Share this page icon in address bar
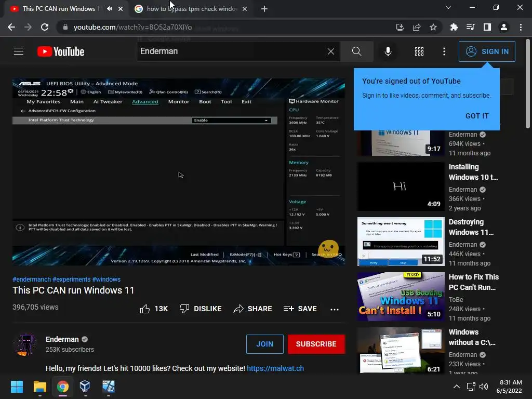The image size is (532, 399). tap(417, 27)
